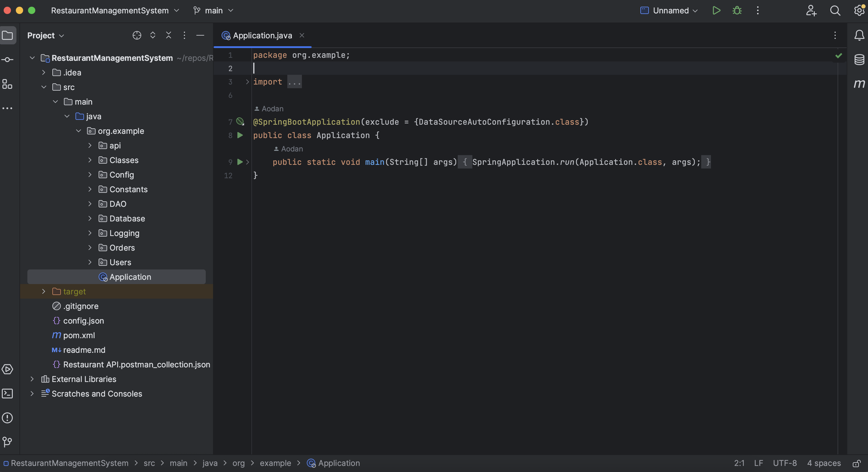
Task: Open the Terminal tool window
Action: point(7,394)
